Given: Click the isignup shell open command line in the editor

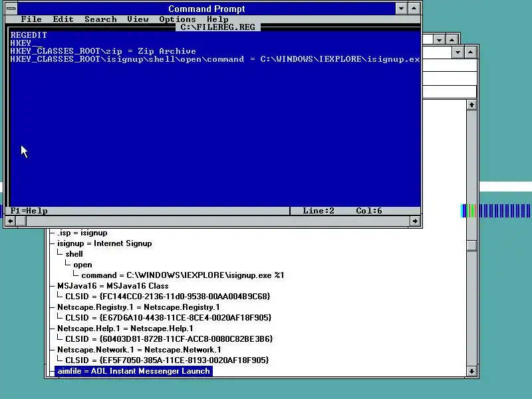Looking at the screenshot, I should tap(215, 59).
